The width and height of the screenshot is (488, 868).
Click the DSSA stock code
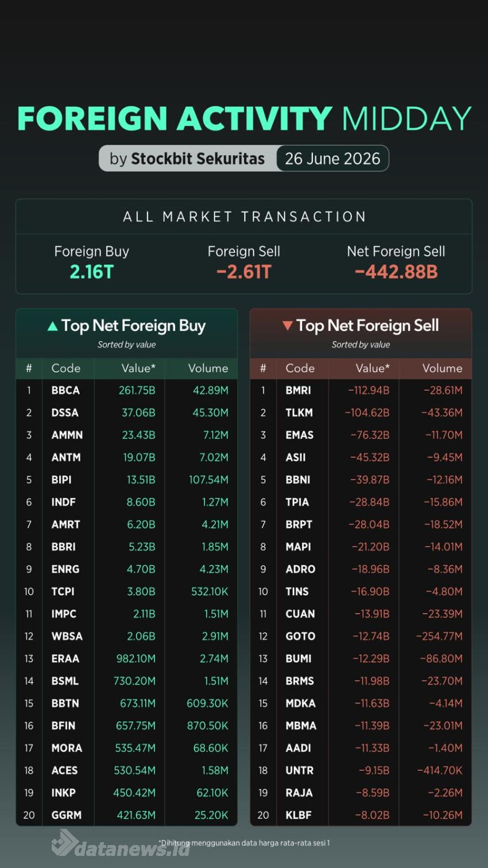(x=65, y=412)
